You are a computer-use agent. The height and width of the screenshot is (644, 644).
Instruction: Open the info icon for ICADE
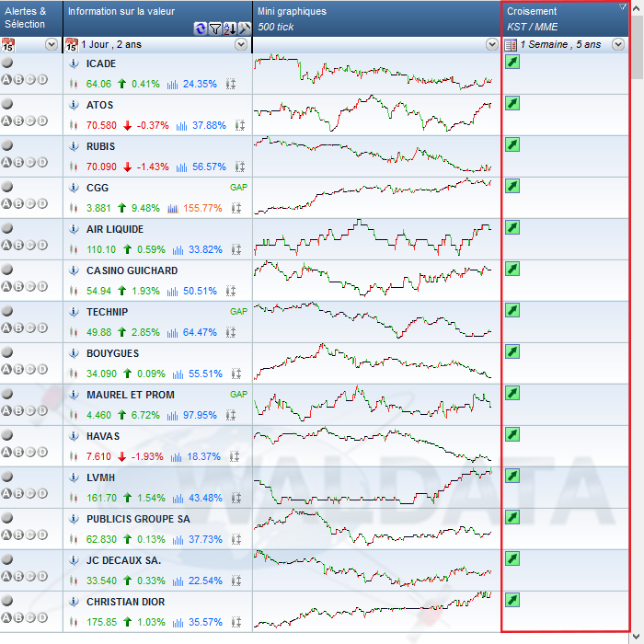coord(74,63)
